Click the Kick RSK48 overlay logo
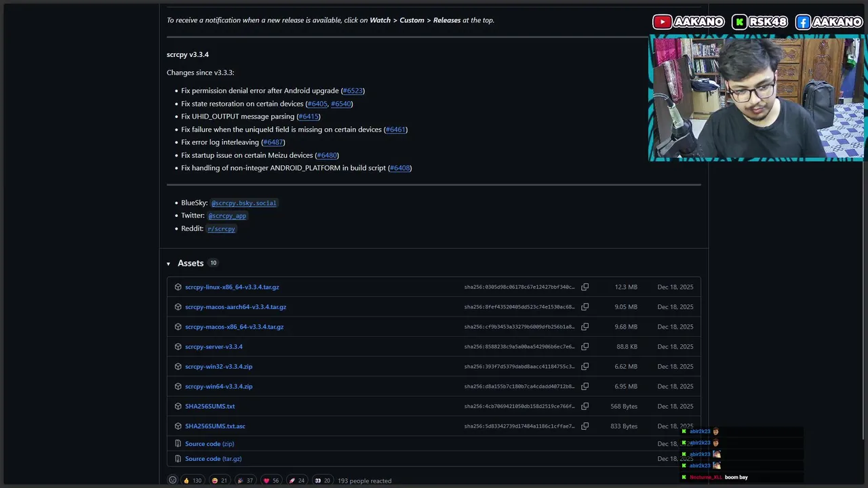 tap(759, 22)
